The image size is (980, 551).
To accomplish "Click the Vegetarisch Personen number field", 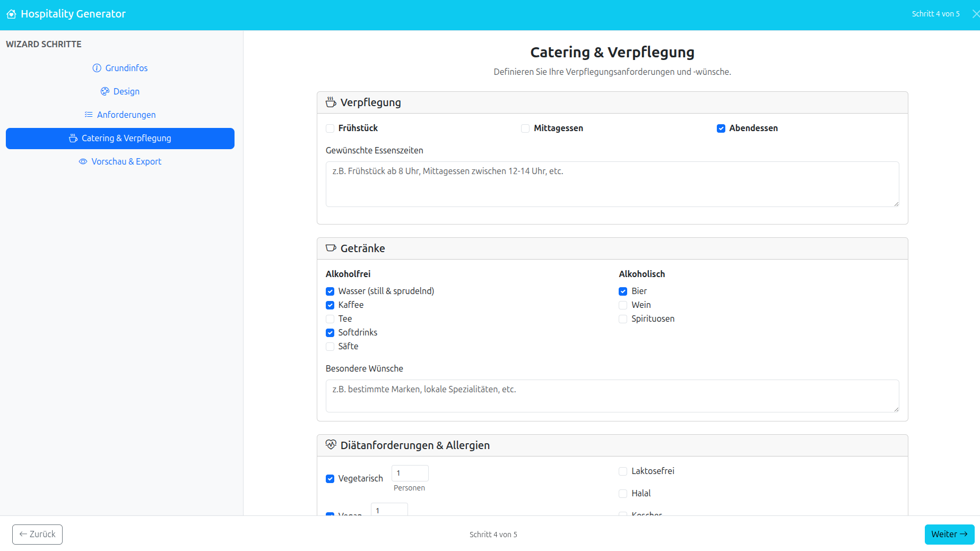I will point(410,473).
